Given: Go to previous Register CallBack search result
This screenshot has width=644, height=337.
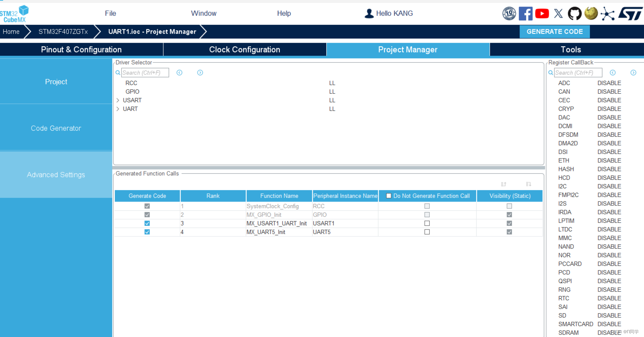Looking at the screenshot, I should pos(613,73).
